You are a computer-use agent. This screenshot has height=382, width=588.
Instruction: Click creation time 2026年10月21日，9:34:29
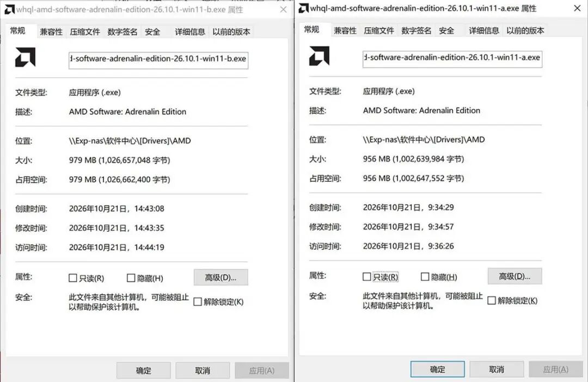coord(408,207)
